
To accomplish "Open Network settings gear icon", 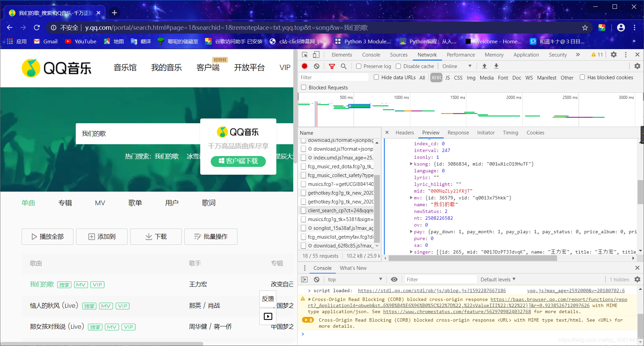I will point(637,66).
